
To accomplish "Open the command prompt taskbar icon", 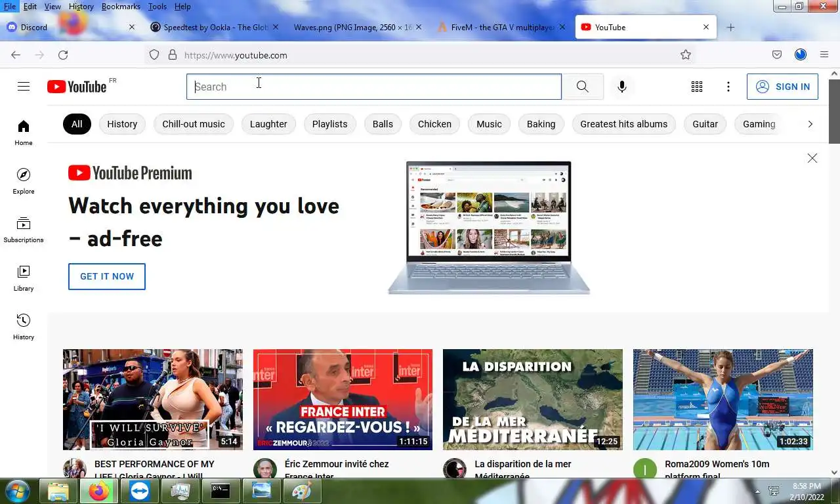I will click(220, 491).
